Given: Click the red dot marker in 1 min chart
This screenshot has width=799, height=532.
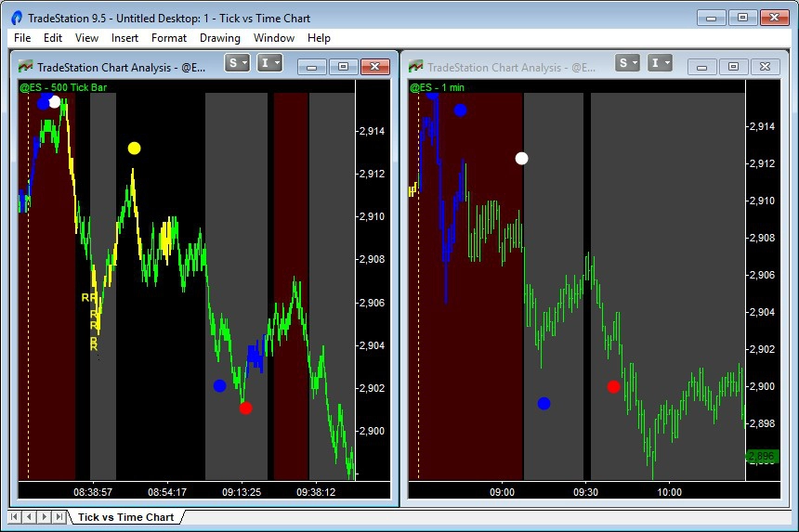Looking at the screenshot, I should pos(613,387).
